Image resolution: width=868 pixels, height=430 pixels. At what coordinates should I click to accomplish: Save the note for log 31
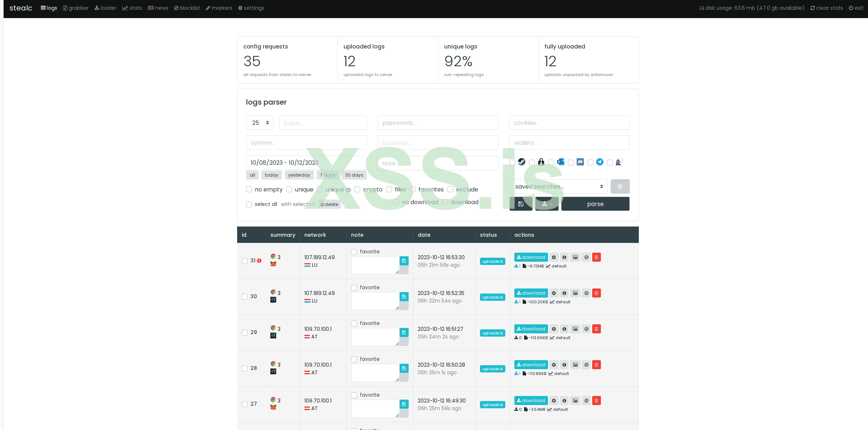tap(404, 261)
